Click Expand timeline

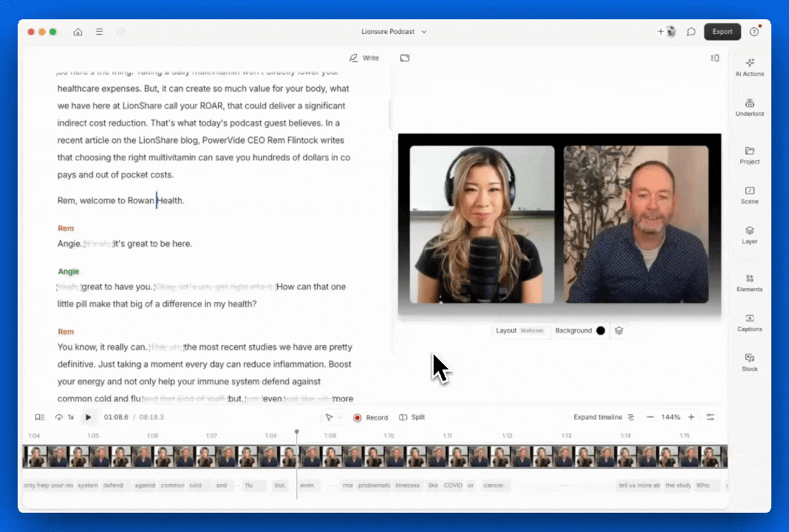[x=604, y=417]
